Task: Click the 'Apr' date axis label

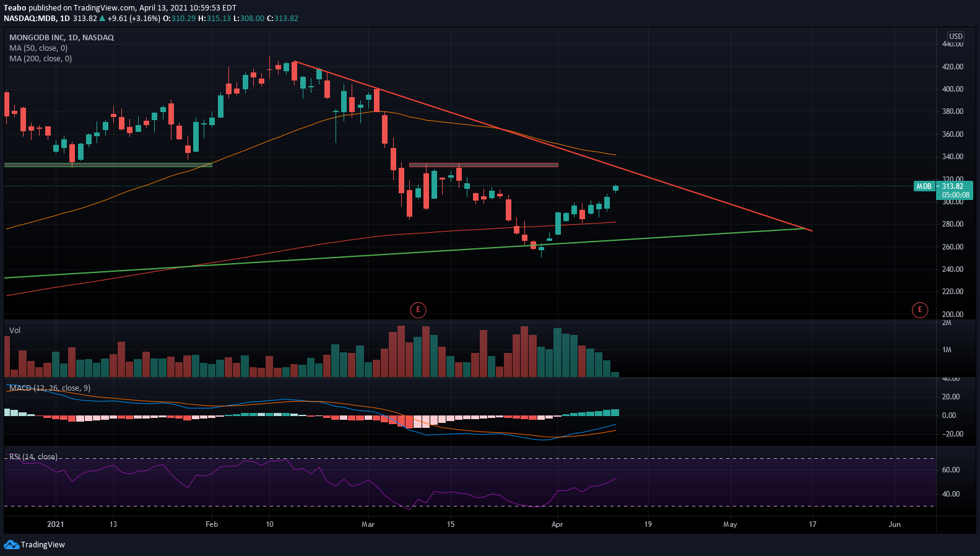Action: click(557, 524)
